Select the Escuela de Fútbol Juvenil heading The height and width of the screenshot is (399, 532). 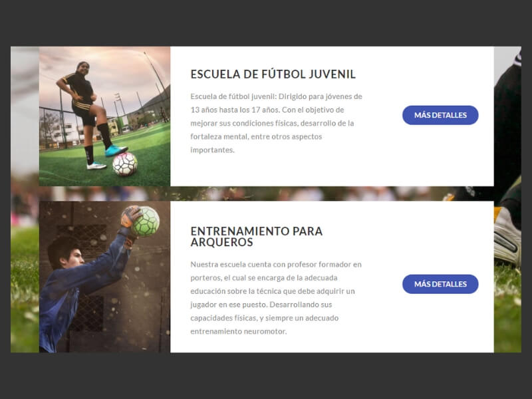point(273,74)
